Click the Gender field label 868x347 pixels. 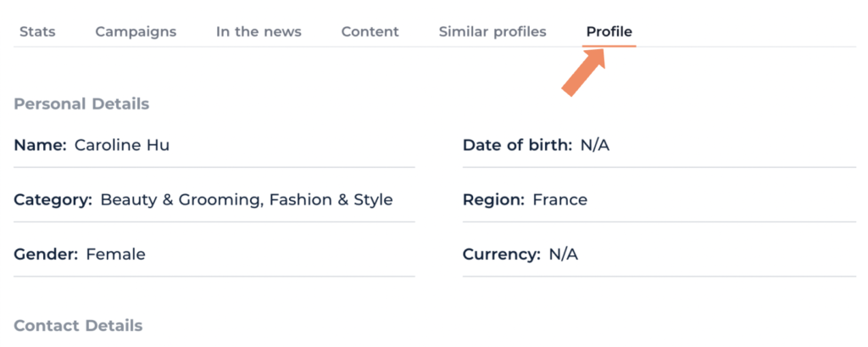tap(46, 255)
